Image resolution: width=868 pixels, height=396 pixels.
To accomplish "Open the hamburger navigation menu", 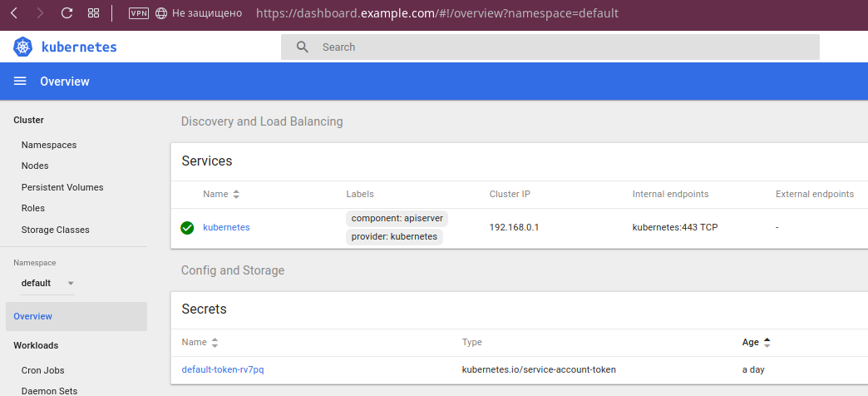I will [20, 82].
